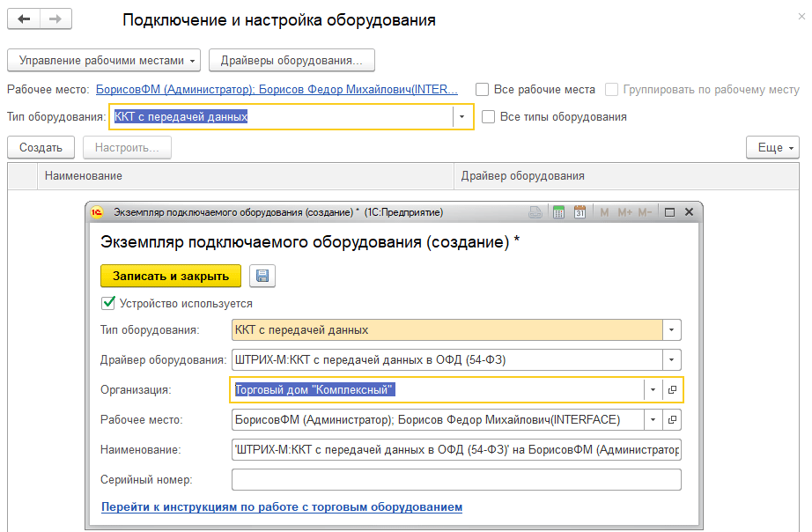
Task: Click the 1C logo in dialog title bar
Action: (x=97, y=212)
